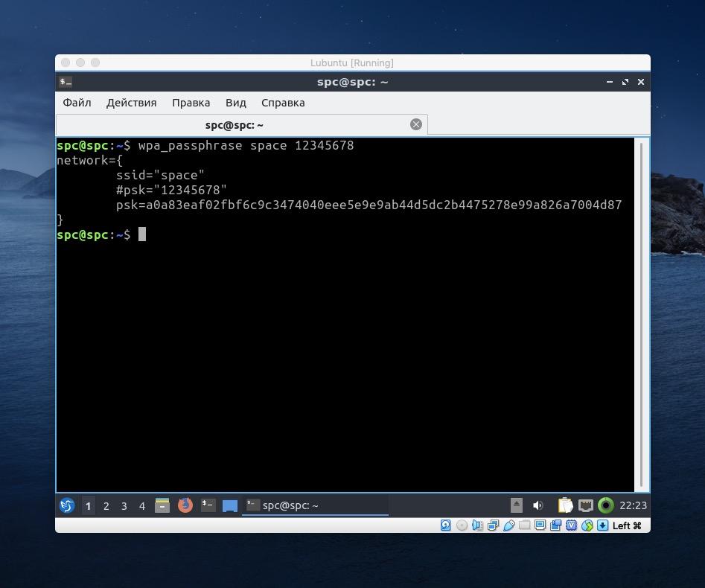Click the removable media eject tray icon
Screen dimensions: 705x588
pyautogui.click(x=517, y=505)
